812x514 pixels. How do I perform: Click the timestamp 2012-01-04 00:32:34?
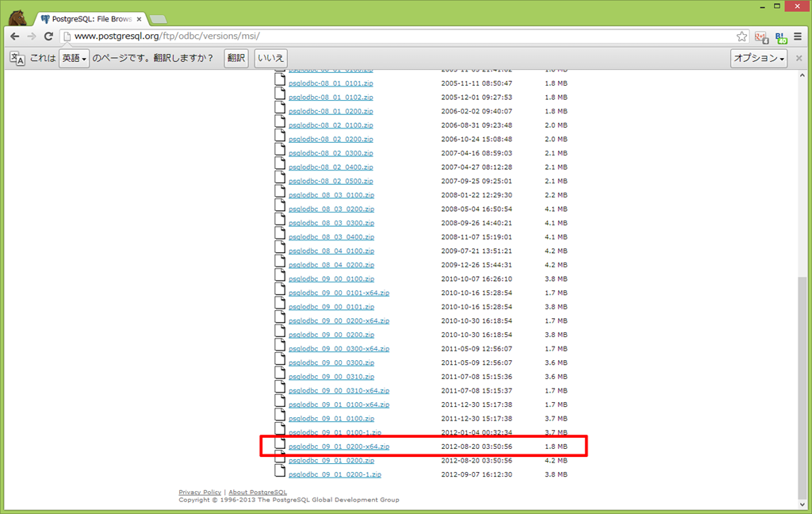pos(477,432)
